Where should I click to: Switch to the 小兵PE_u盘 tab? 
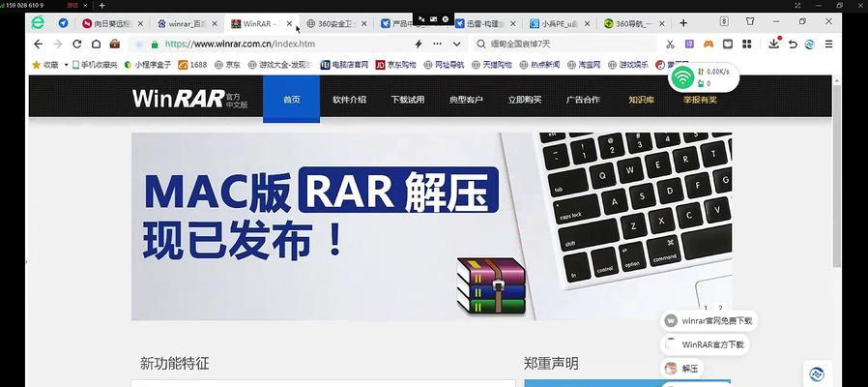pos(561,24)
